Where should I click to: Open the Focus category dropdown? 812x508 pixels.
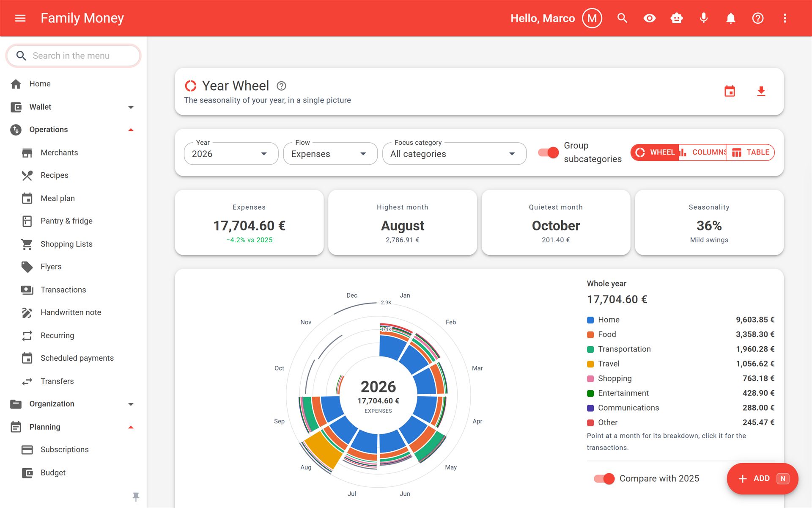pyautogui.click(x=454, y=154)
